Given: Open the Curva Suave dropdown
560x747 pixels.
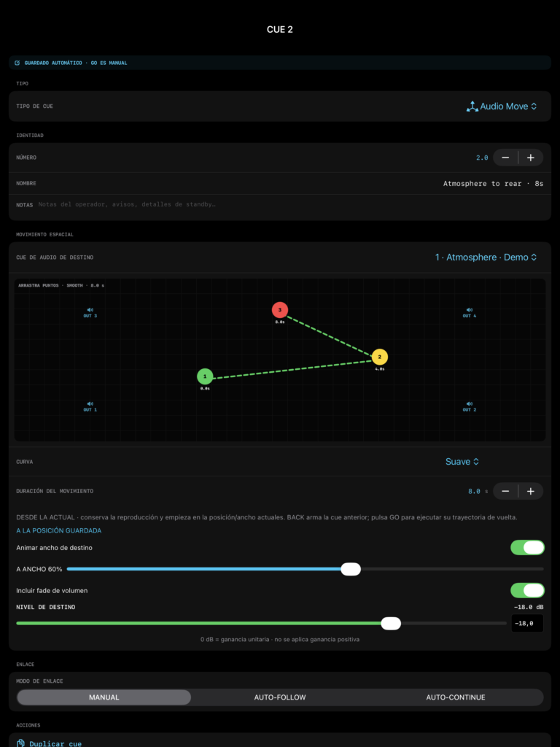Looking at the screenshot, I should tap(462, 462).
